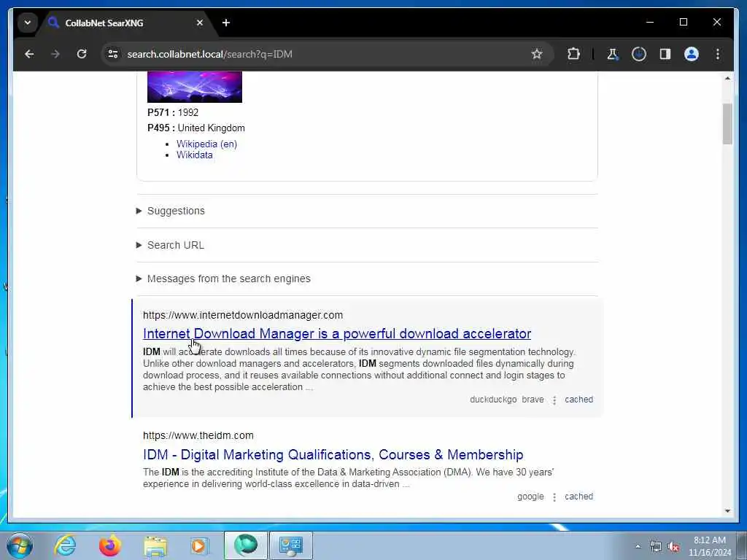Open the taskbar clock showing 8:12 AM
Viewport: 747px width, 560px height.
click(x=710, y=546)
